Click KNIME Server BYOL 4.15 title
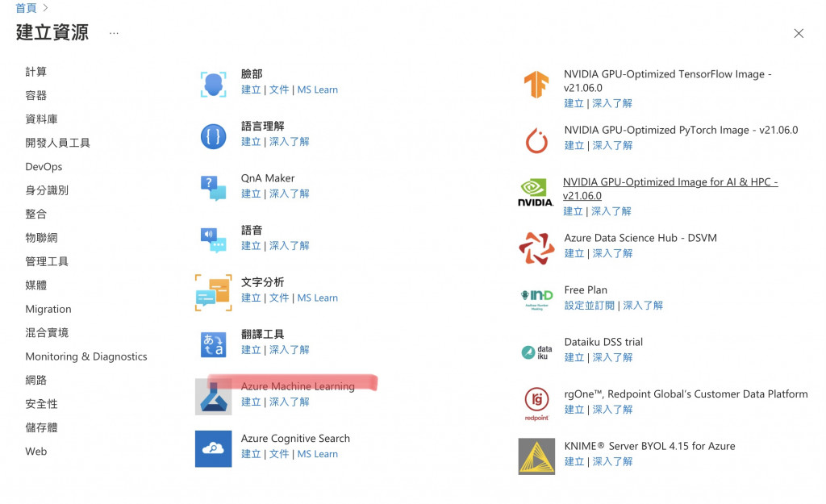The image size is (826, 504). (649, 446)
